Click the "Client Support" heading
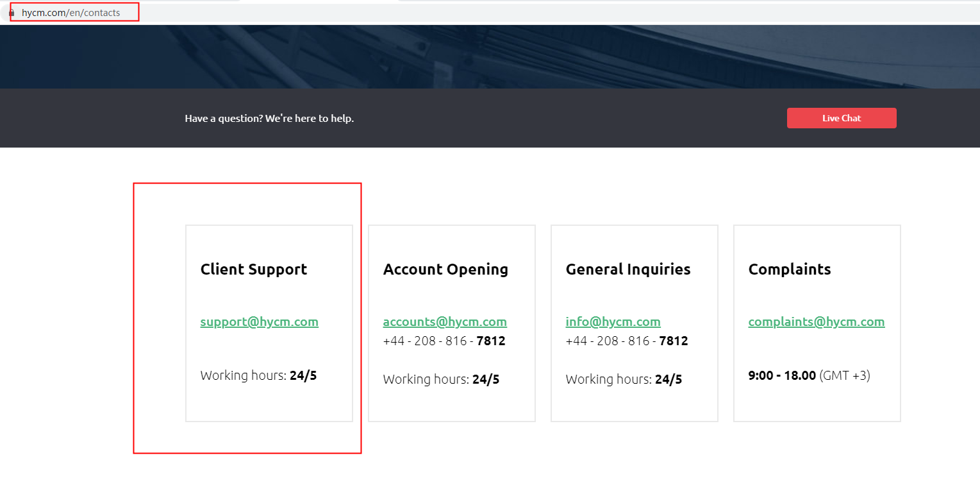980x478 pixels. [x=254, y=269]
